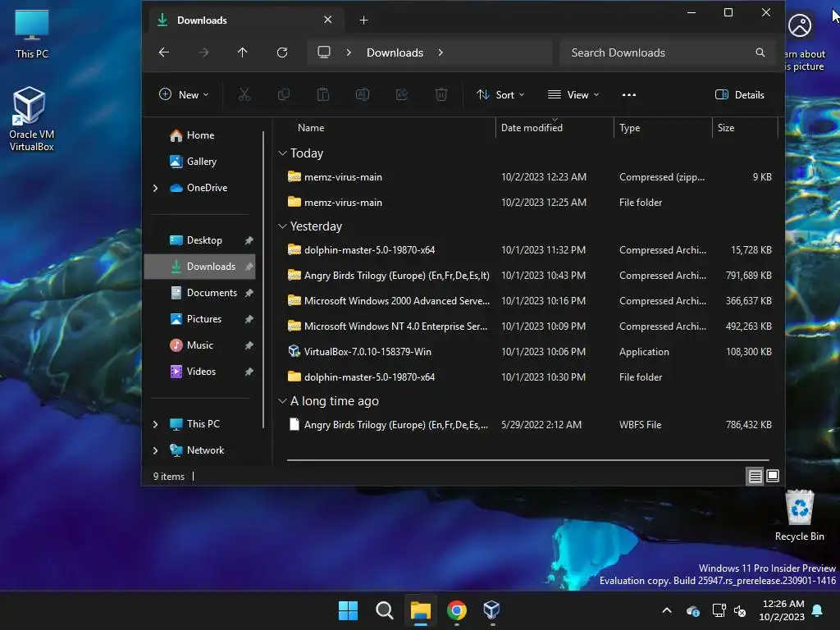
Task: Select the Angry Birds Trilogy WBFS file
Action: click(529, 425)
